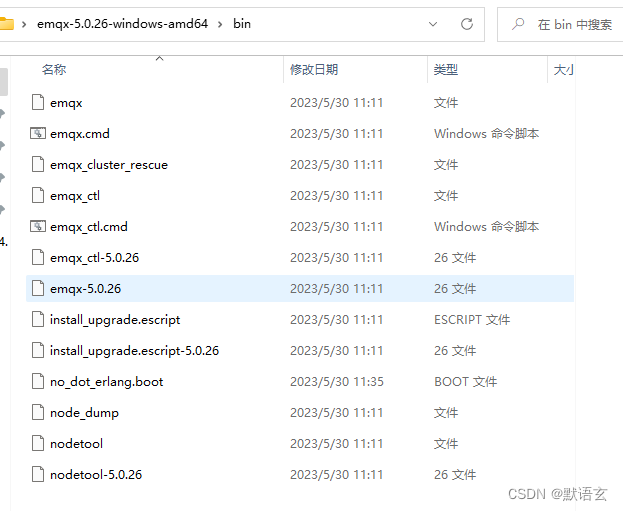Click the bin breadcrumb segment
This screenshot has width=623, height=511.
[x=242, y=24]
